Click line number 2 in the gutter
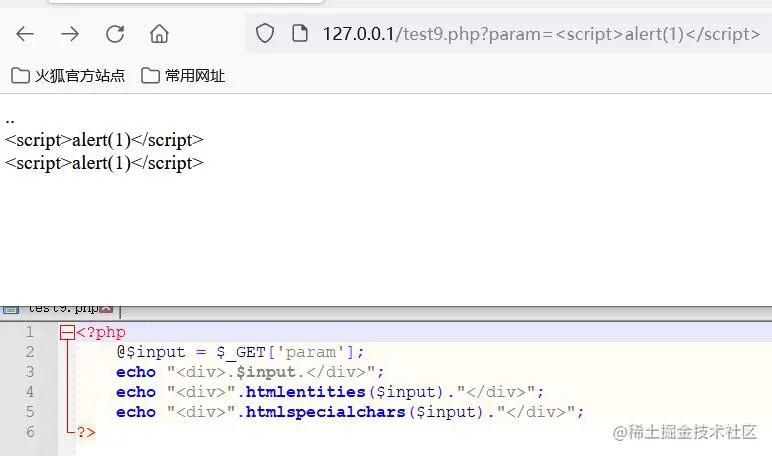Viewport: 772px width, 456px height. click(30, 352)
